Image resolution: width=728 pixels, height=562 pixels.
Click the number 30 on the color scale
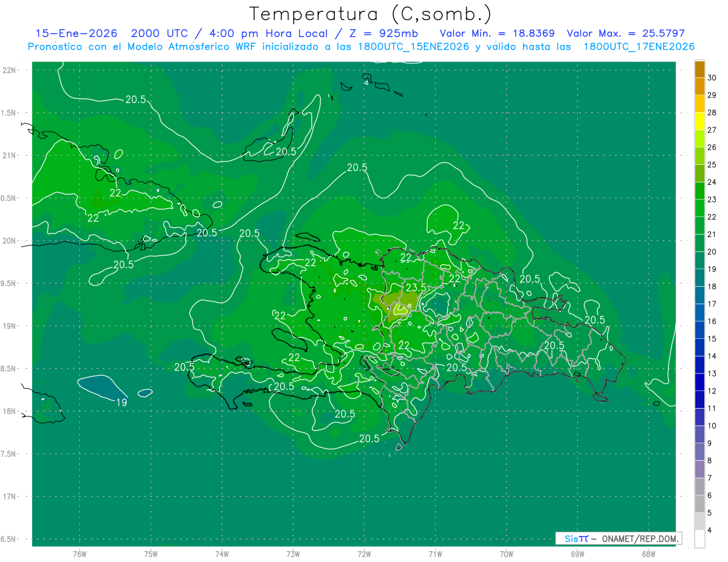(713, 78)
